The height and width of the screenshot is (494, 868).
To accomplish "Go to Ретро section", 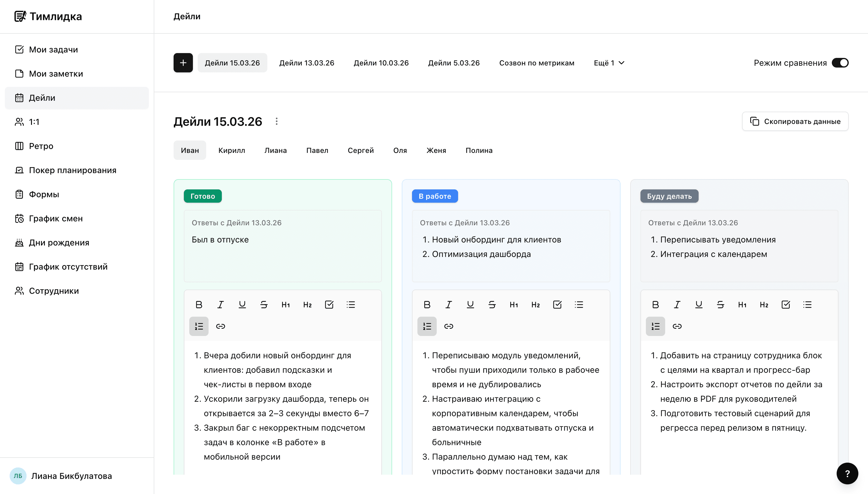I will click(77, 146).
